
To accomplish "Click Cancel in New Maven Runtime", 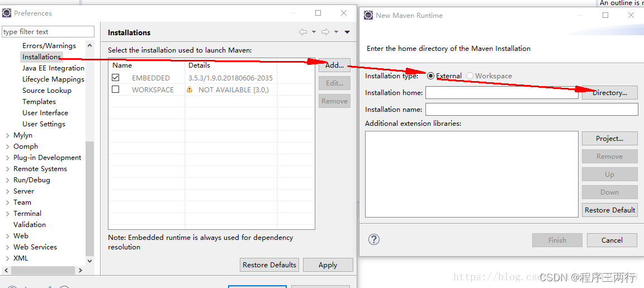I will pos(612,240).
